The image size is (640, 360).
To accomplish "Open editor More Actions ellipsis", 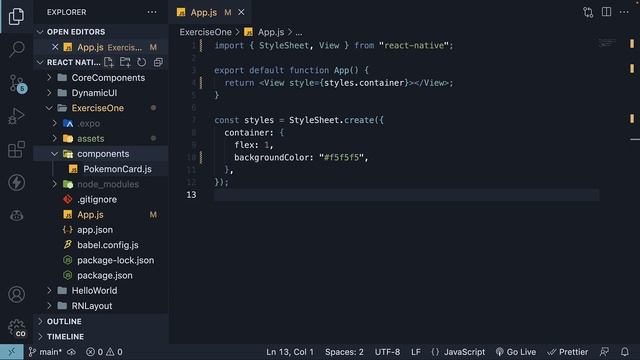I will pyautogui.click(x=624, y=12).
